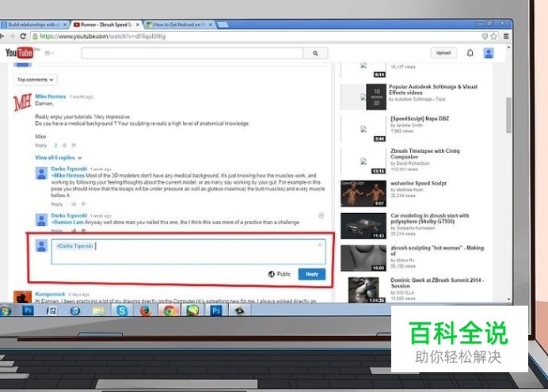Click Dominic Qwek ZBrush Summit thumbnail
This screenshot has height=392, width=548.
(x=363, y=290)
